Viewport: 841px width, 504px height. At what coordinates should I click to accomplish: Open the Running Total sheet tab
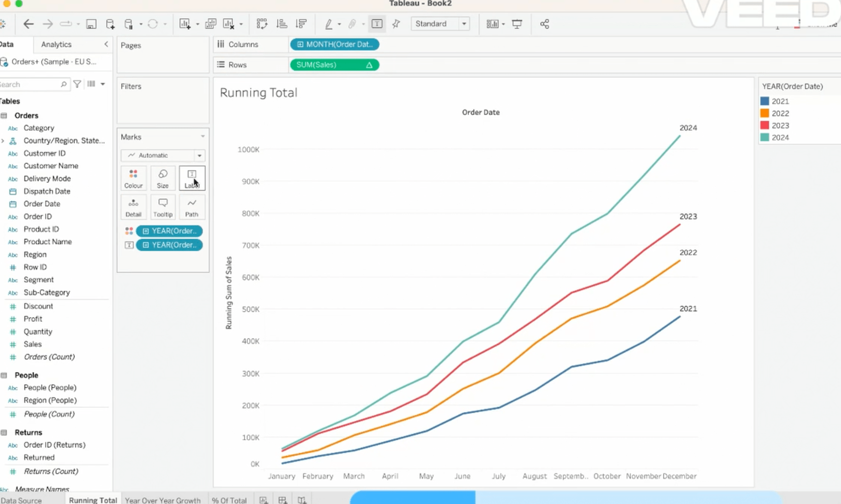click(93, 500)
